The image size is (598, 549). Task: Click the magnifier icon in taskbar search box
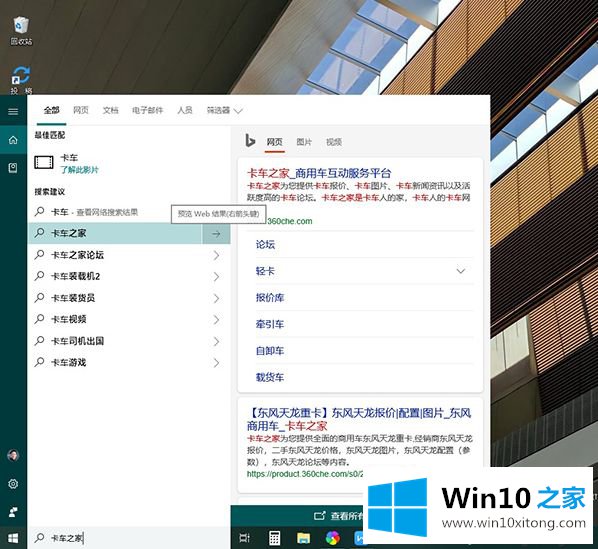pyautogui.click(x=39, y=538)
